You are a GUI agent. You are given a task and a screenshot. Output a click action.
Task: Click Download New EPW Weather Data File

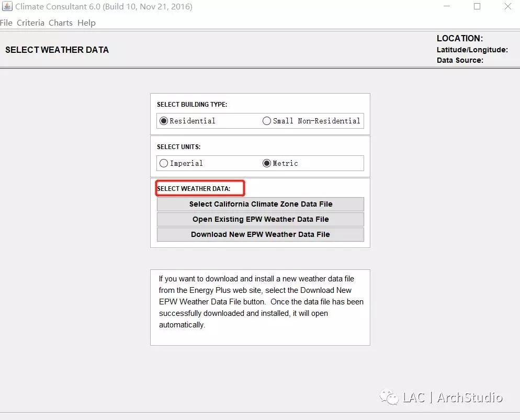click(261, 234)
